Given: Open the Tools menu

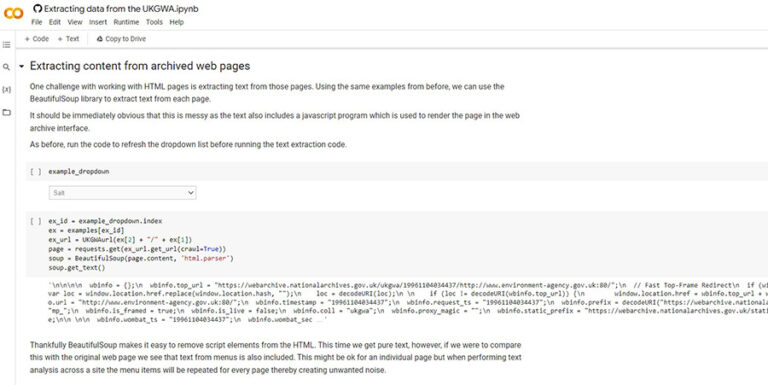Looking at the screenshot, I should pos(154,22).
